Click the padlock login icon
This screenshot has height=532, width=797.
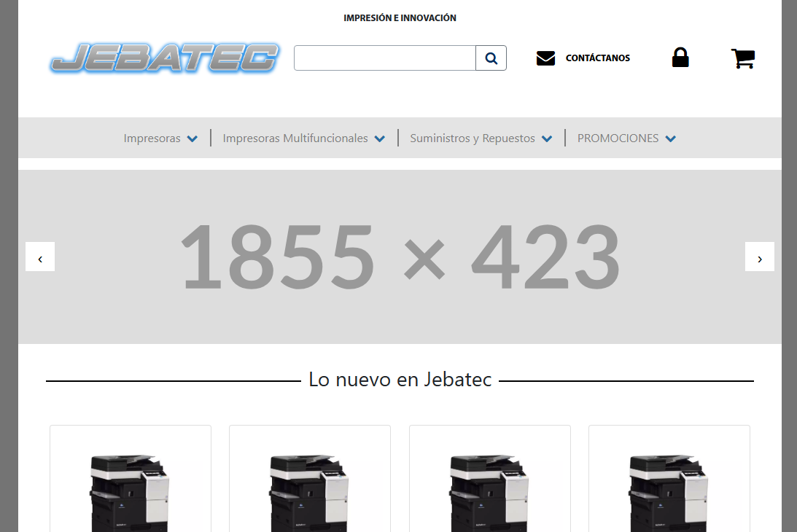pos(680,58)
